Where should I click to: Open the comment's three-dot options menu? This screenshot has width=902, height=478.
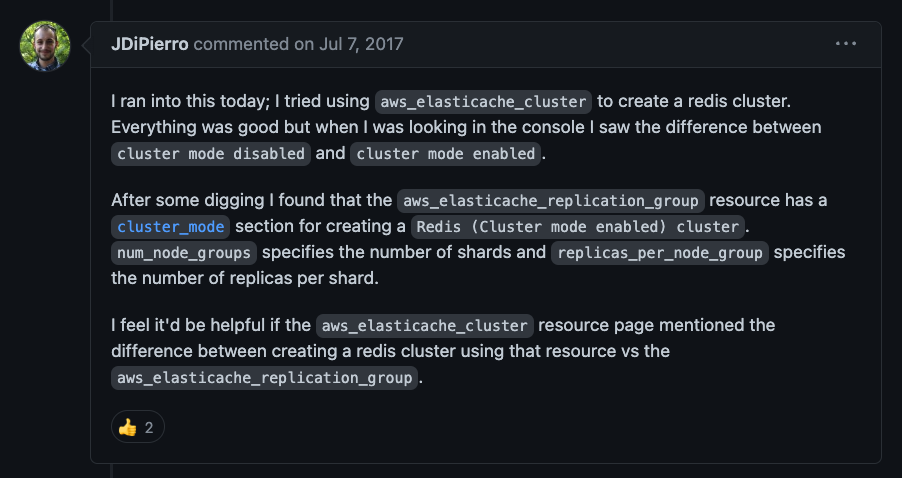pos(846,44)
